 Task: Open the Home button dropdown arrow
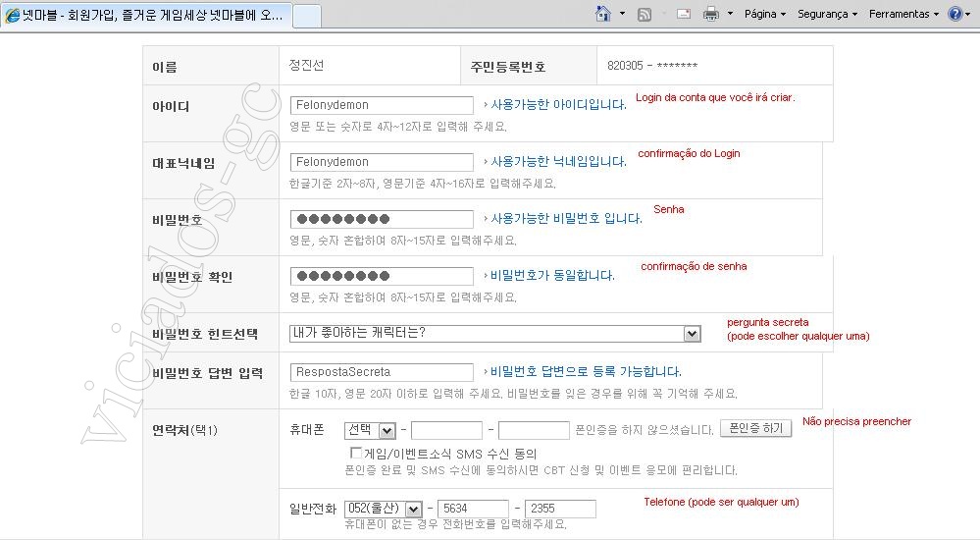point(622,14)
